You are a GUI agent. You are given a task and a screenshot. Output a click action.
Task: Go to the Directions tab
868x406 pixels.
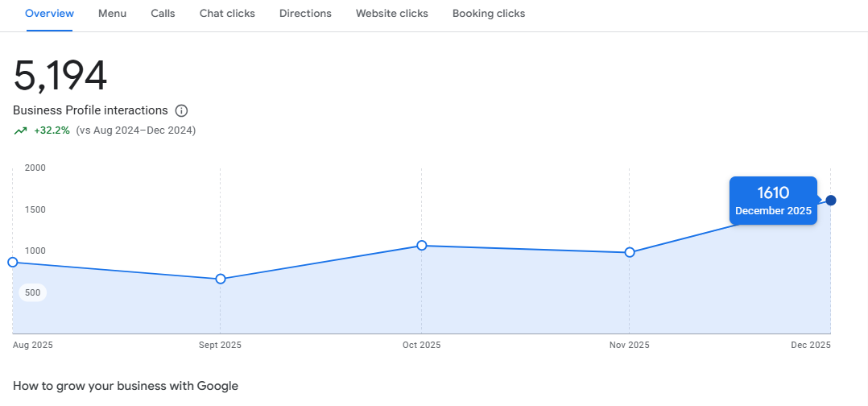tap(305, 14)
